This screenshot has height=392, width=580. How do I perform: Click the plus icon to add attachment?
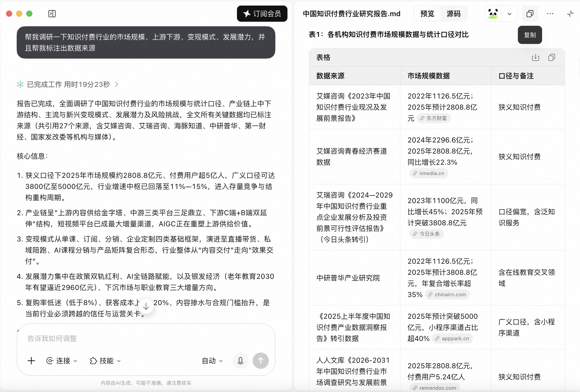click(31, 361)
